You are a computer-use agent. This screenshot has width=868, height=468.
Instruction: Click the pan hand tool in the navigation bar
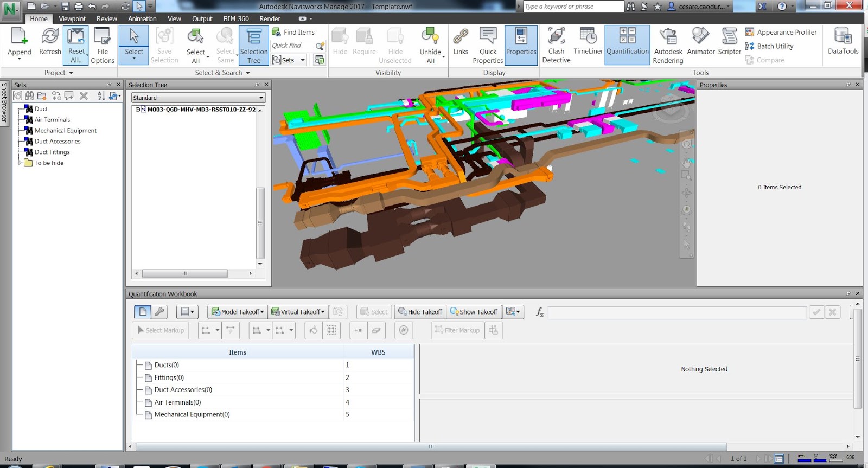[687, 162]
